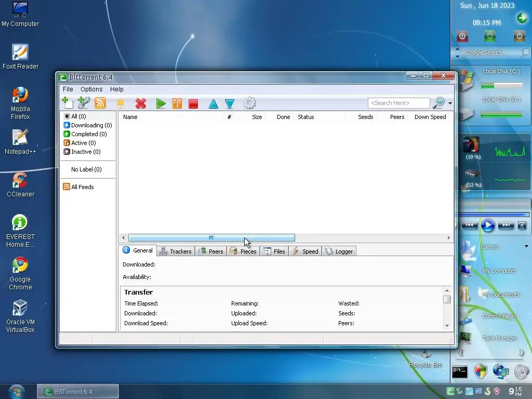Open the File menu

pos(68,89)
